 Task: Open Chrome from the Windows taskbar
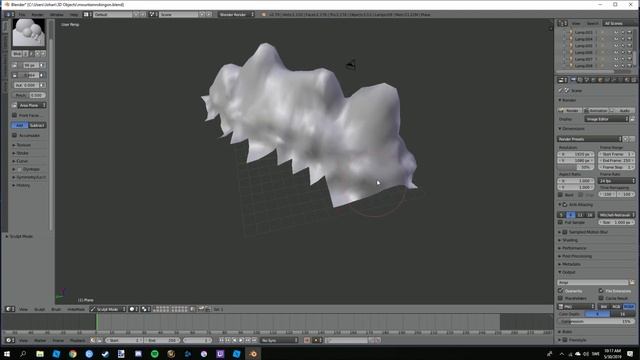pos(73,353)
